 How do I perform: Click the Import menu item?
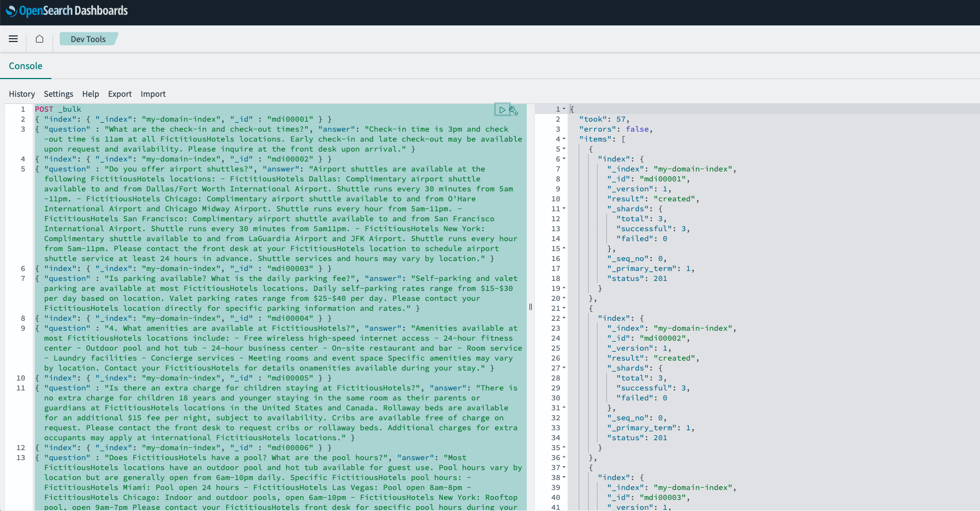click(x=153, y=94)
